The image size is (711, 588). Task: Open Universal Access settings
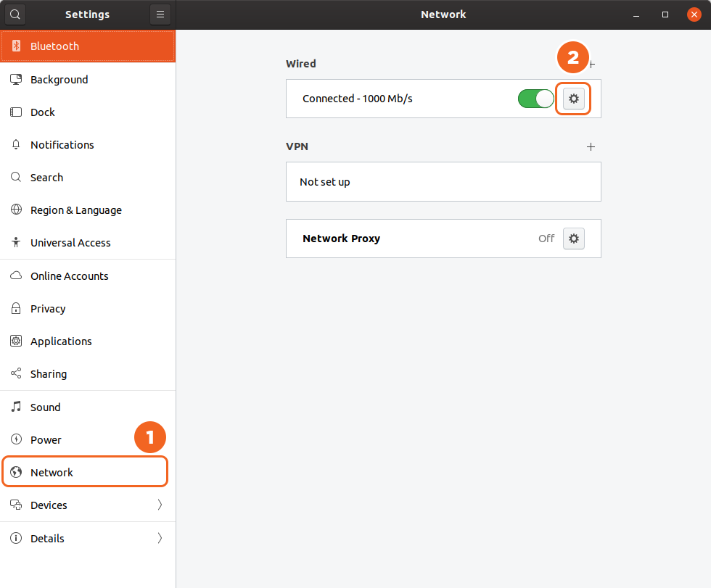pyautogui.click(x=70, y=243)
